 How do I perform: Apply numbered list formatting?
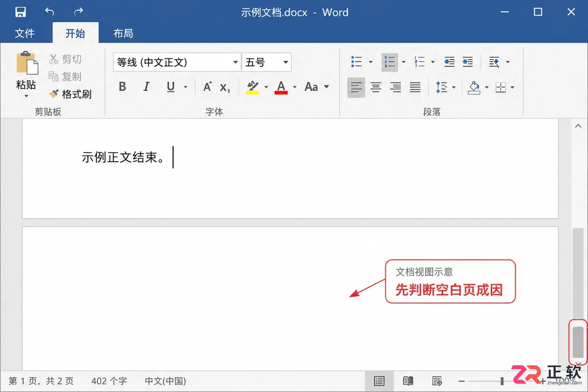(390, 62)
